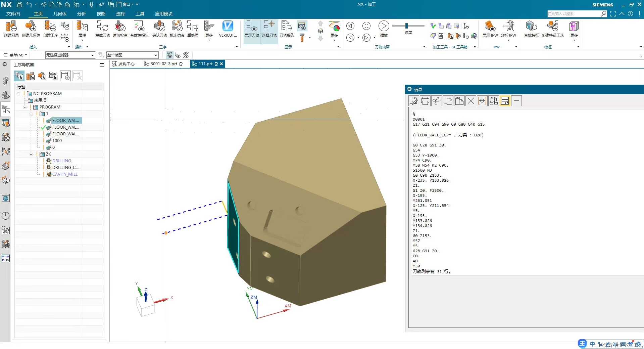Open the 菜单(M) dropdown menu

(15, 55)
